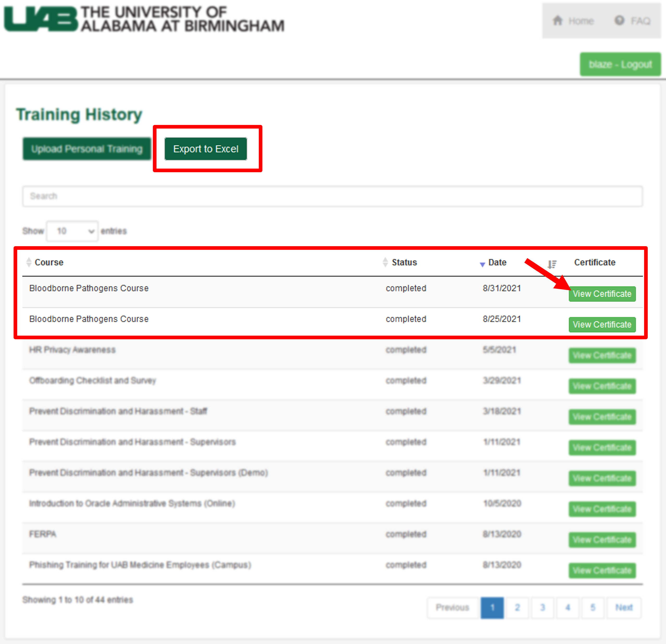Go to page 5 of results
666x644 pixels.
pyautogui.click(x=593, y=607)
